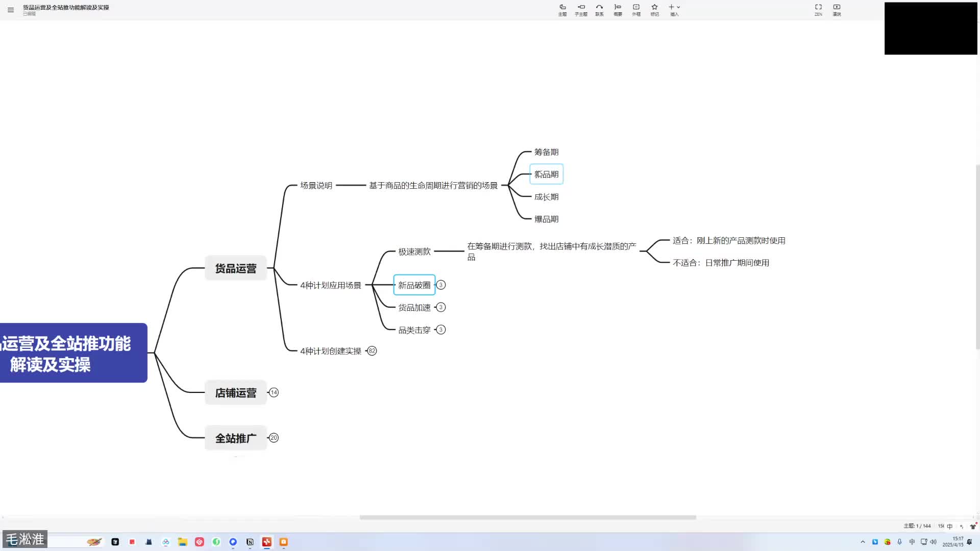Expand the 品类击穿 node badge
The height and width of the screenshot is (551, 980).
tap(441, 330)
